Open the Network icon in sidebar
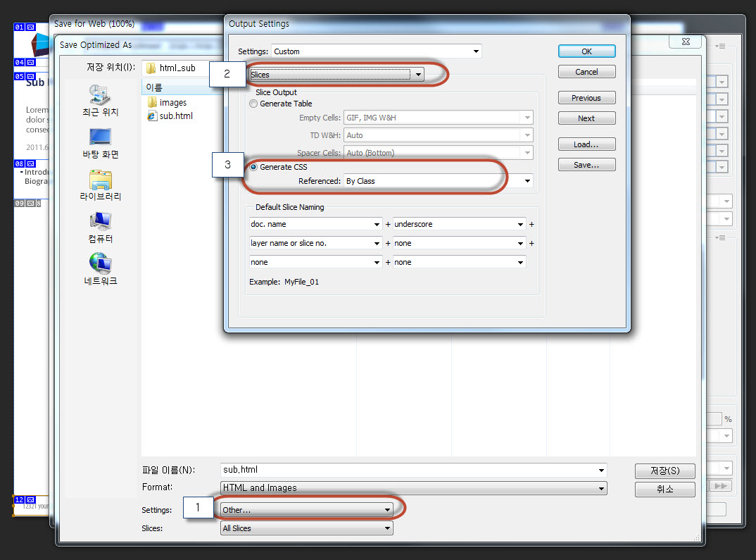Viewport: 756px width, 560px height. (100, 265)
